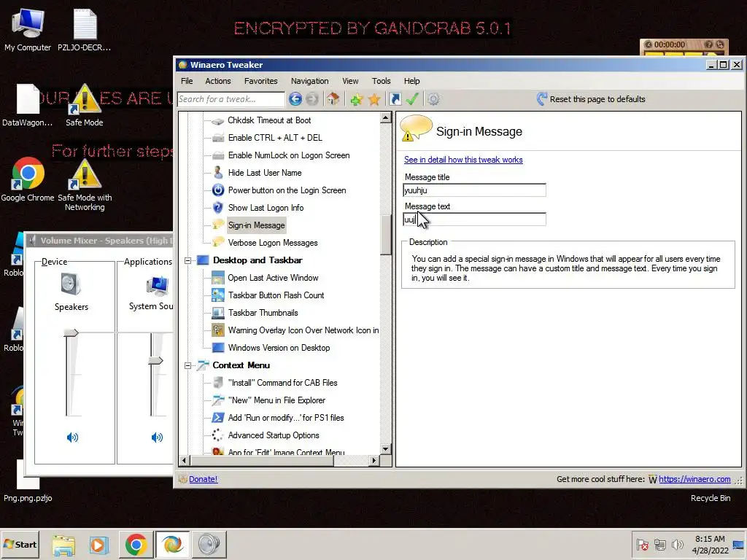The width and height of the screenshot is (747, 560).
Task: Click the green checkmark toolbar icon
Action: click(412, 99)
